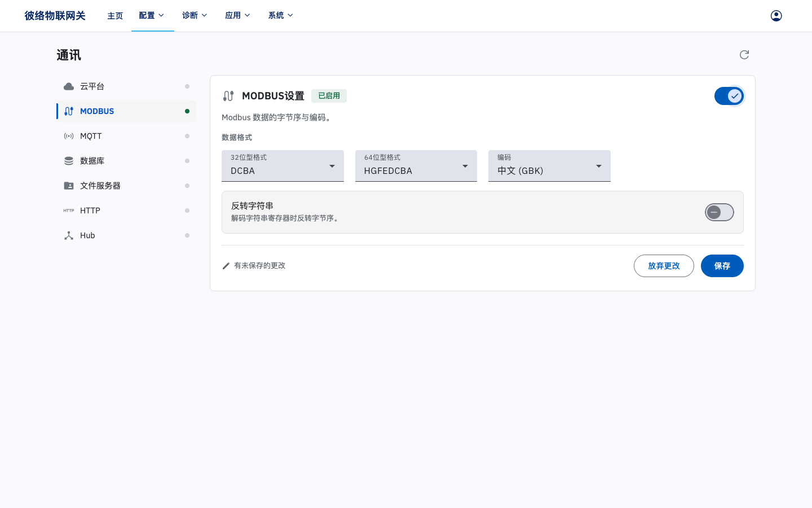Select 云平台 in sidebar

tap(126, 86)
